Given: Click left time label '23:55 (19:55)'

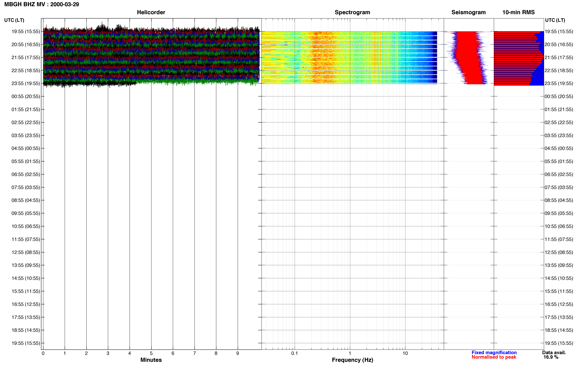Looking at the screenshot, I should coord(26,83).
